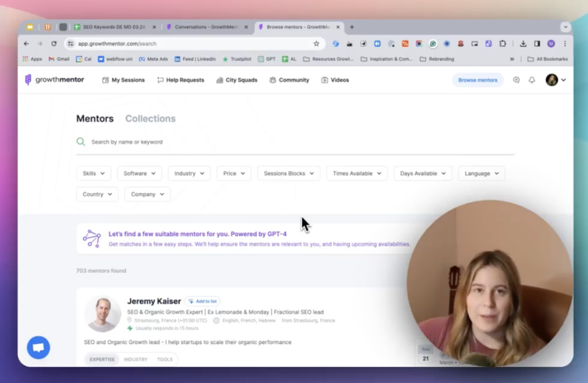This screenshot has width=588, height=383.
Task: Click the browser back arrow
Action: tap(26, 44)
